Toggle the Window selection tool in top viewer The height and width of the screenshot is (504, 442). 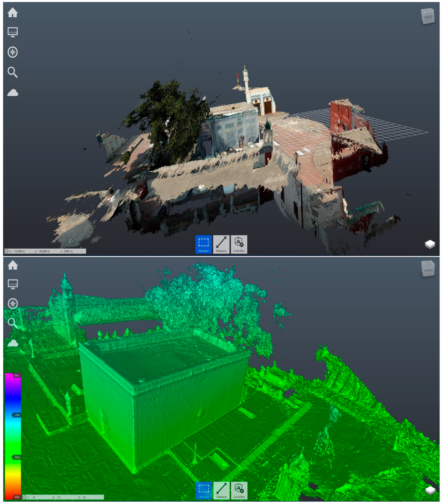point(203,244)
